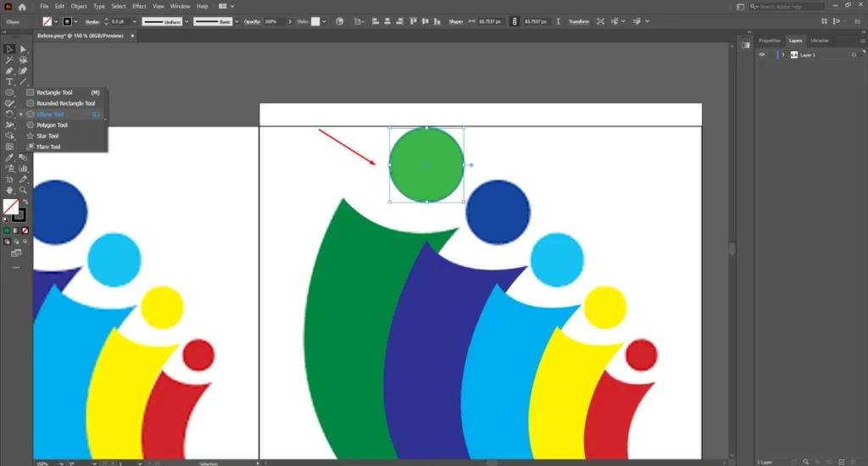Open stroke color dropdown in control bar
The width and height of the screenshot is (868, 466).
click(75, 21)
